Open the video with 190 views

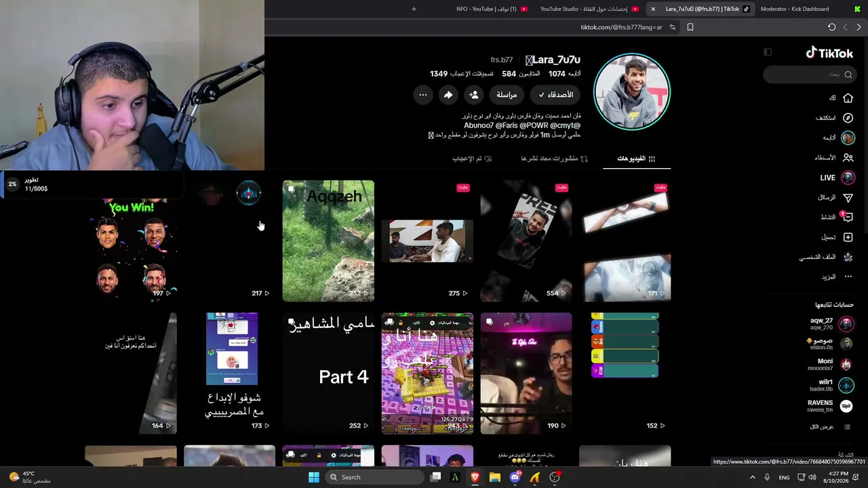[526, 373]
